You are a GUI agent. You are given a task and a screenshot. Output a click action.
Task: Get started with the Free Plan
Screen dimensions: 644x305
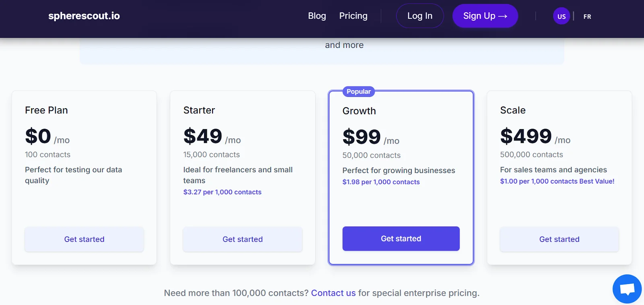click(x=84, y=239)
